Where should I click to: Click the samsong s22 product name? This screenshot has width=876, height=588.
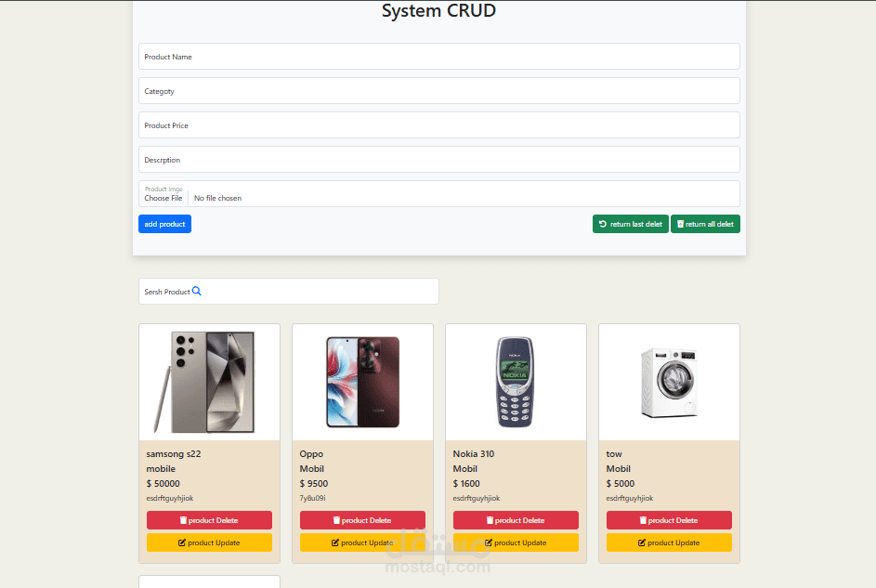click(174, 453)
